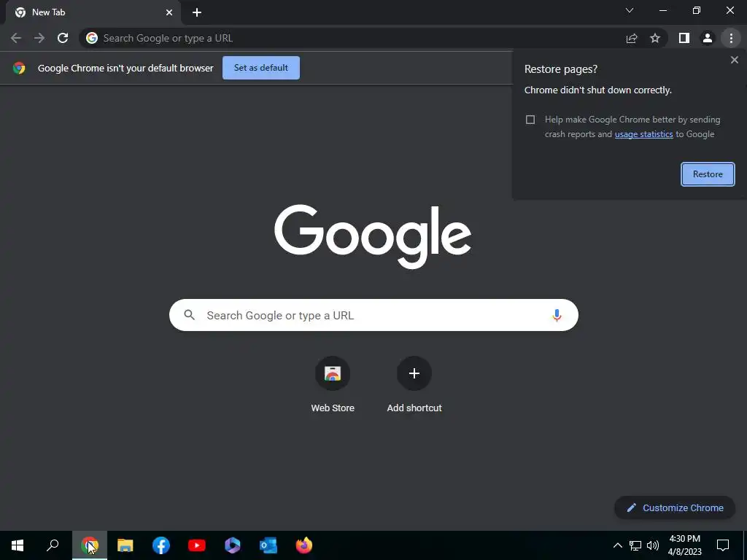
Task: Open the Web Store shortcut
Action: 333,384
